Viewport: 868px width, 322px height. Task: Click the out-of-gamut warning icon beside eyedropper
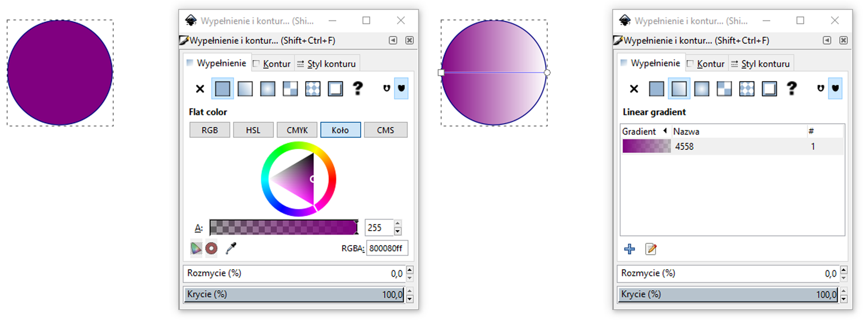pos(211,248)
